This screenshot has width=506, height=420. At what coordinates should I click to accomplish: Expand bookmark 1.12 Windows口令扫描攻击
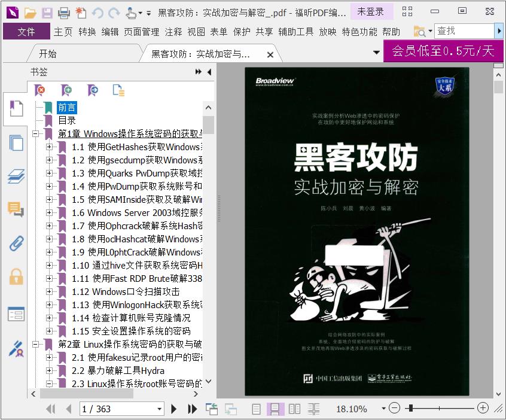(x=49, y=291)
